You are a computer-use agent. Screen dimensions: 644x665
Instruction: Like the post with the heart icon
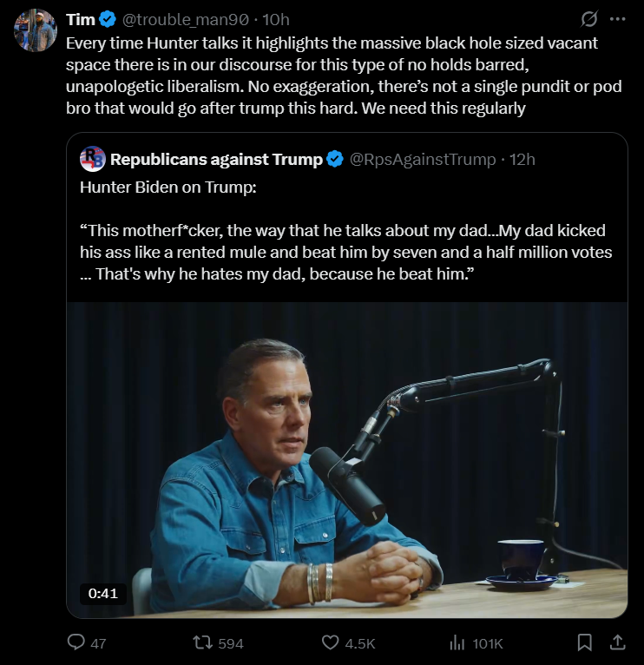pos(330,643)
